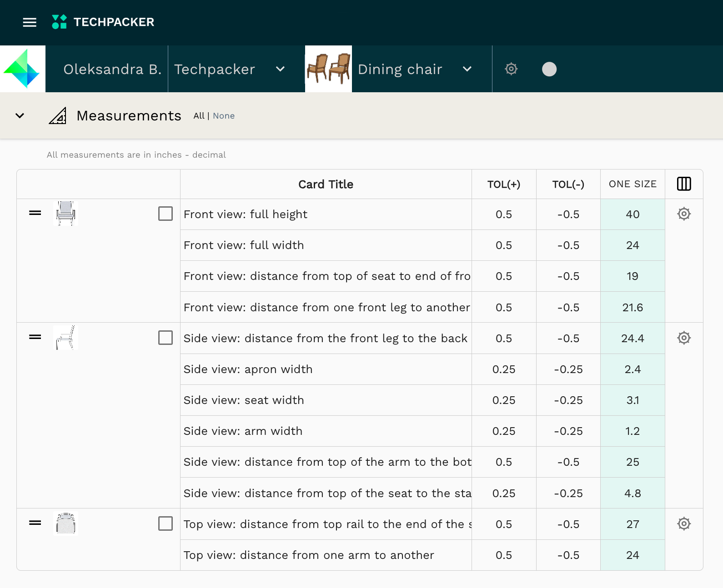
Task: Click the drag handle of Top view group
Action: 35,523
